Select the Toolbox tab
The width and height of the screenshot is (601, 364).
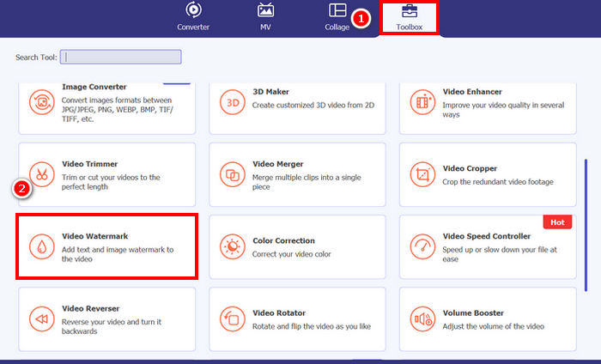(409, 17)
